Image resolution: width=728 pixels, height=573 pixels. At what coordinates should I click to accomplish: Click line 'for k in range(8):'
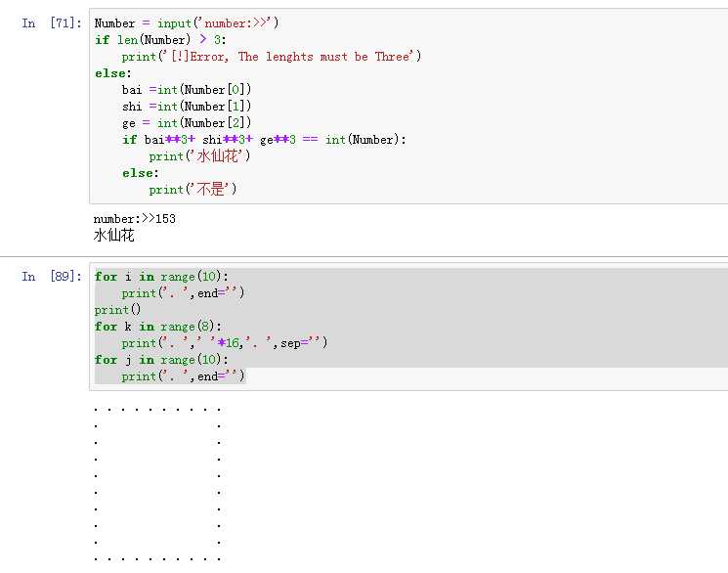tap(158, 327)
